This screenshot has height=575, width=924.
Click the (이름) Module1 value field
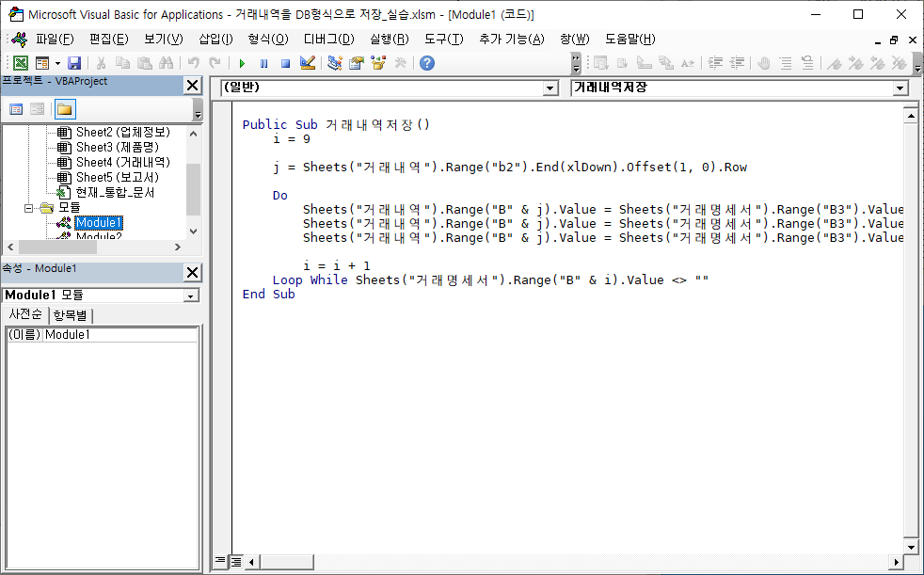[120, 335]
